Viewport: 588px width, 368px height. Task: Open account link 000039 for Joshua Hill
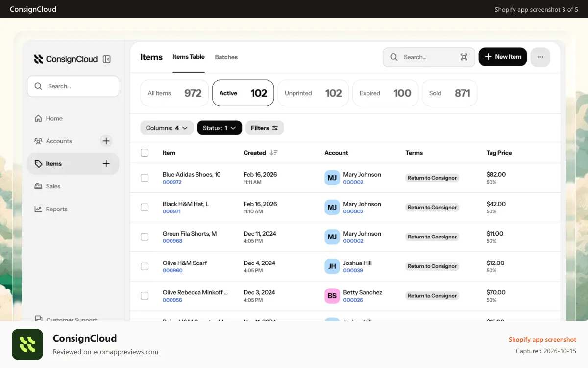(353, 270)
